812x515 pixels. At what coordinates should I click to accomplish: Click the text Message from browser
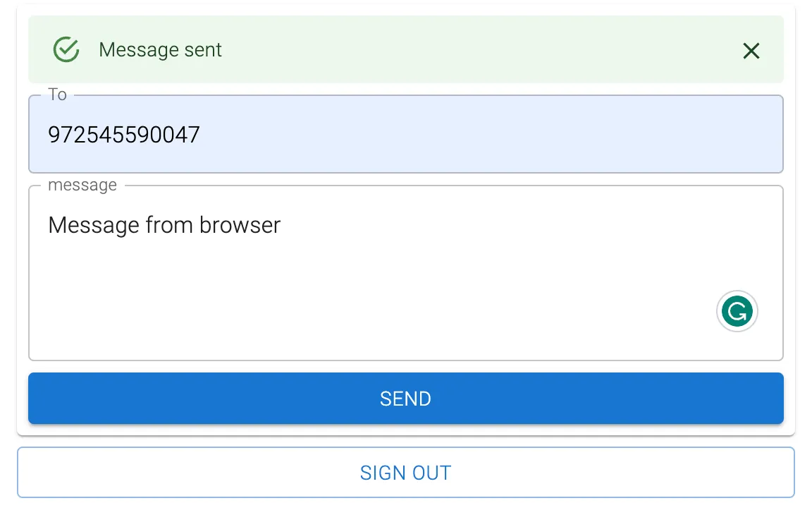click(164, 224)
